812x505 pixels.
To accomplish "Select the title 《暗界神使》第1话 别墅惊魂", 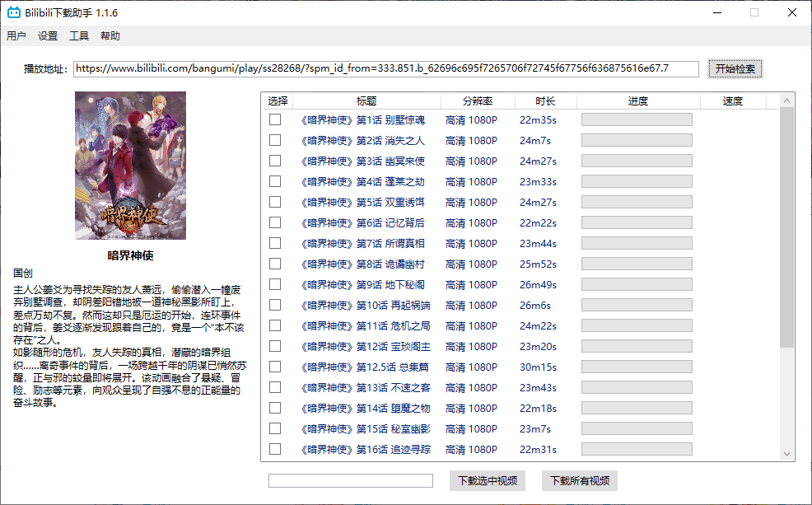I will 362,119.
